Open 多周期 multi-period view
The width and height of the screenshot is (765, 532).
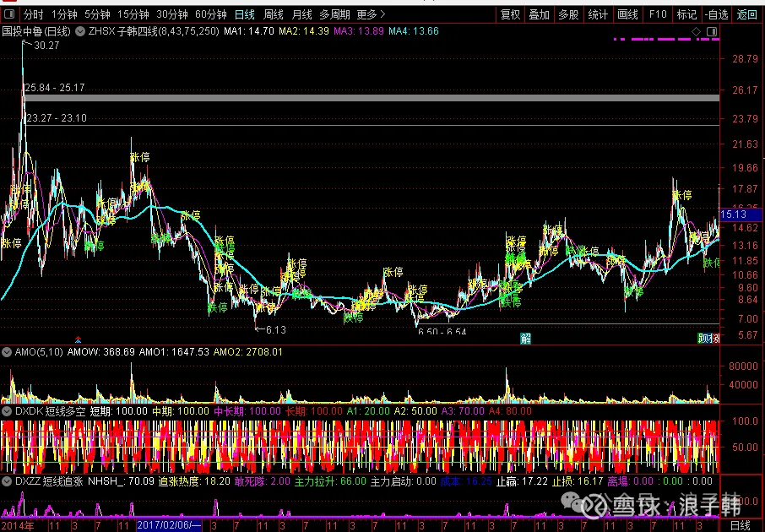(x=334, y=14)
